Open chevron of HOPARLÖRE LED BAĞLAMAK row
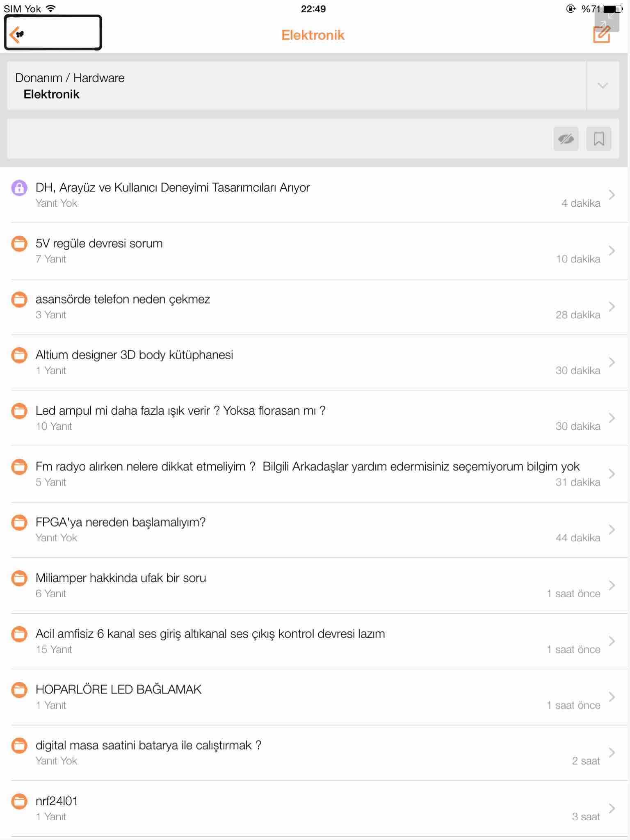This screenshot has height=840, width=630. pos(612,697)
